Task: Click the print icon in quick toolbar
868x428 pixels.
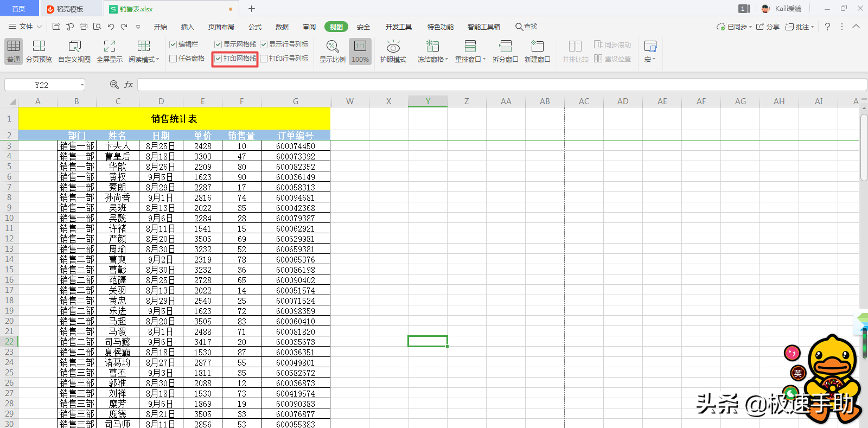Action: coord(84,27)
